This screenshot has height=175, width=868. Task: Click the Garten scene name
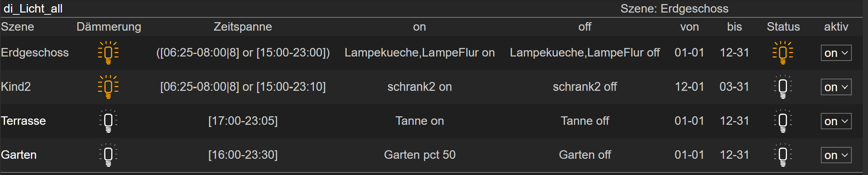point(19,155)
